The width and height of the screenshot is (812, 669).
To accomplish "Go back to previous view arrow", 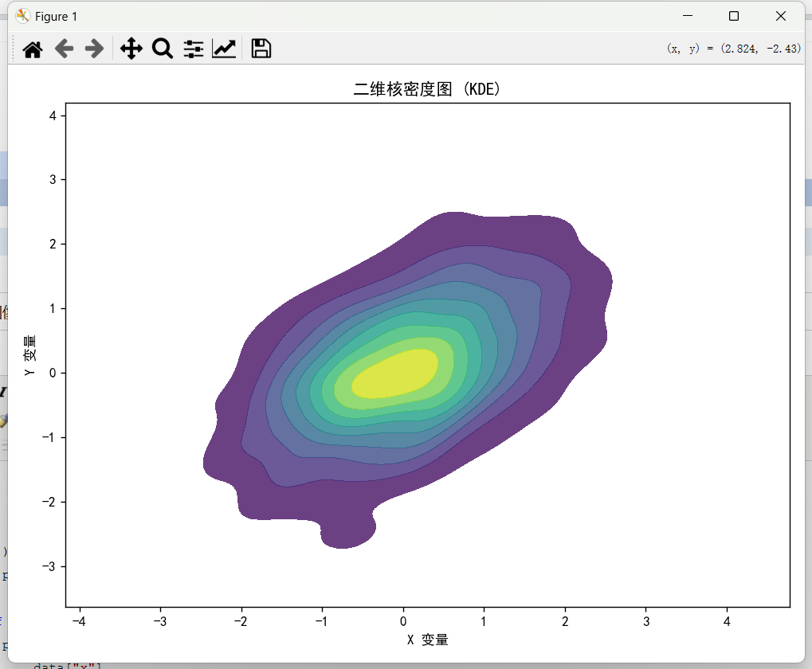I will click(65, 49).
